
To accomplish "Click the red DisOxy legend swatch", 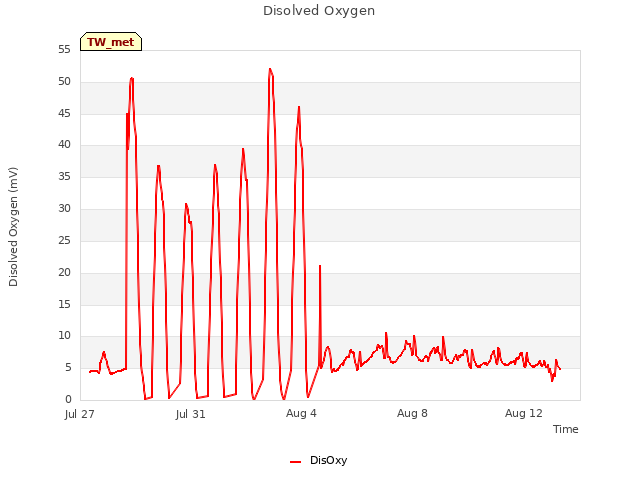I will [x=296, y=462].
